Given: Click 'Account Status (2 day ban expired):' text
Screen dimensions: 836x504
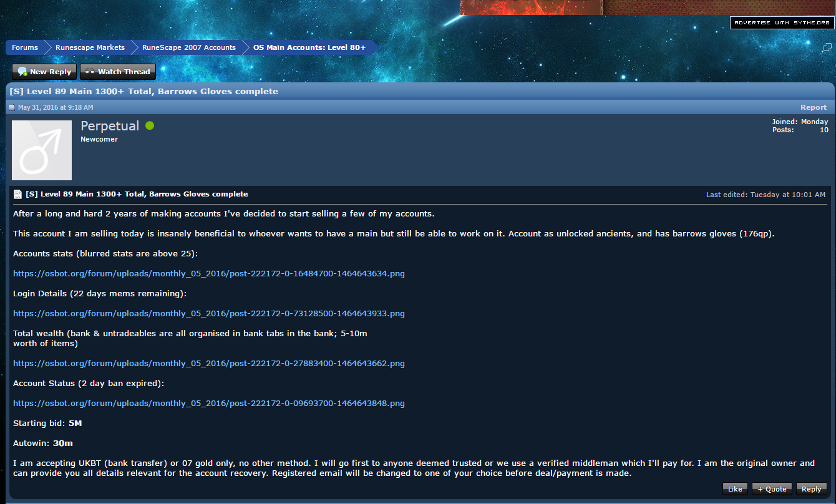Looking at the screenshot, I should (89, 383).
